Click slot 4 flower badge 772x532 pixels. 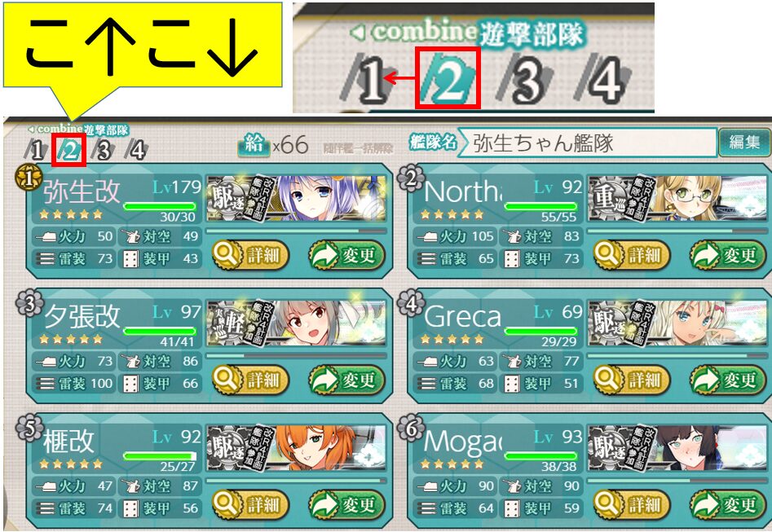(411, 303)
